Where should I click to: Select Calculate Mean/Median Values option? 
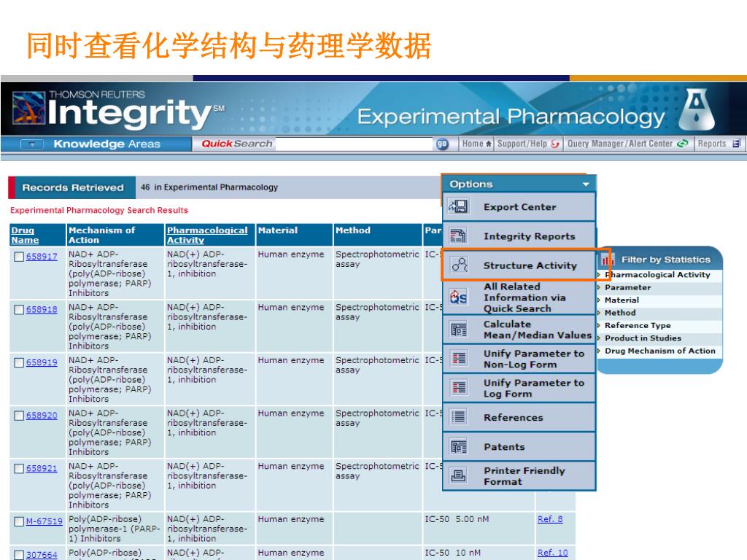click(x=519, y=330)
